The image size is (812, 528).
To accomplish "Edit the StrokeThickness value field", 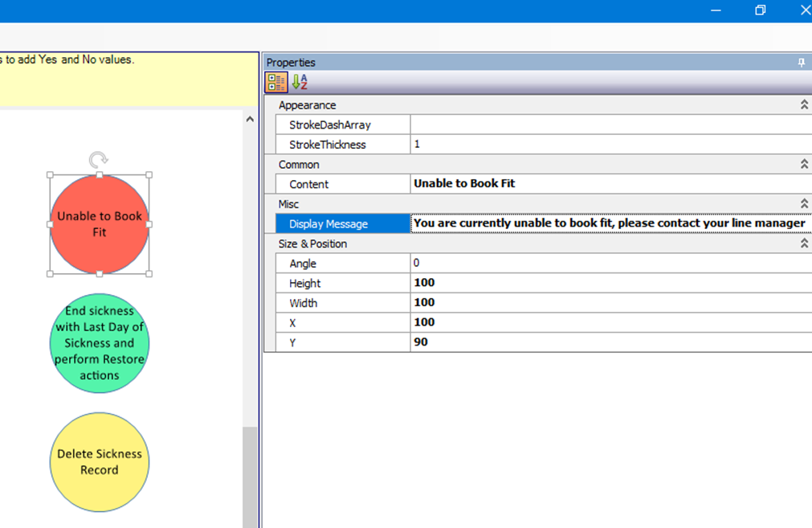I will pyautogui.click(x=610, y=145).
